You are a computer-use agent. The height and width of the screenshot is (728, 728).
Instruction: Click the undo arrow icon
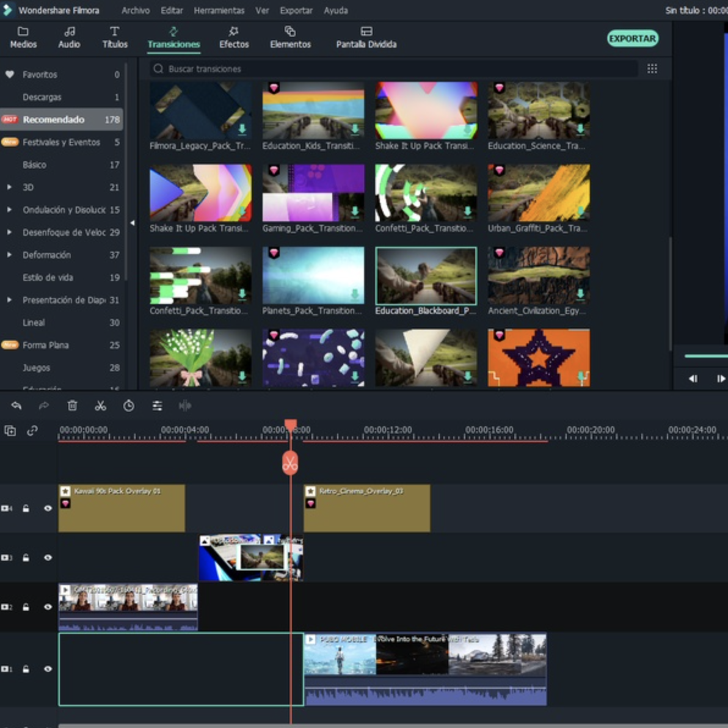coord(16,406)
